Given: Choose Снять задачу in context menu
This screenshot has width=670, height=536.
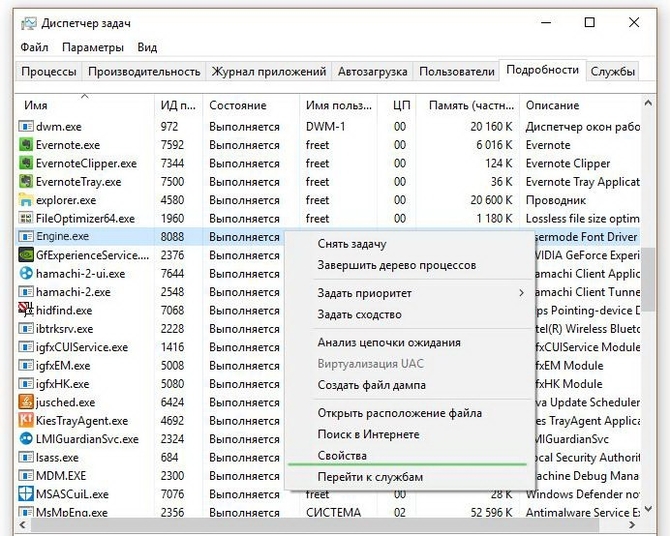Looking at the screenshot, I should 352,244.
